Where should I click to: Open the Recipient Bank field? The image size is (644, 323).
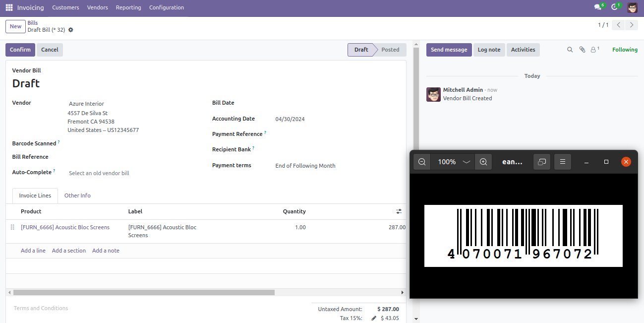pos(337,149)
